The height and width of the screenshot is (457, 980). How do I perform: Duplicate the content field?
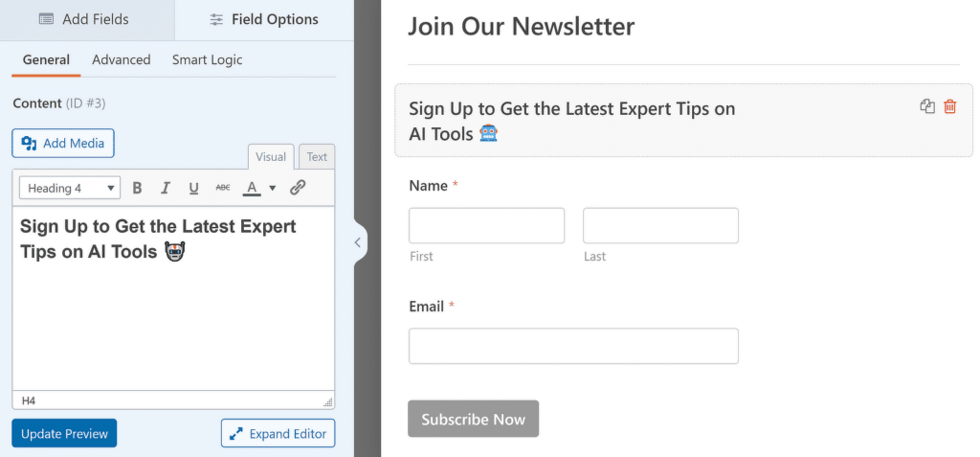pos(926,106)
